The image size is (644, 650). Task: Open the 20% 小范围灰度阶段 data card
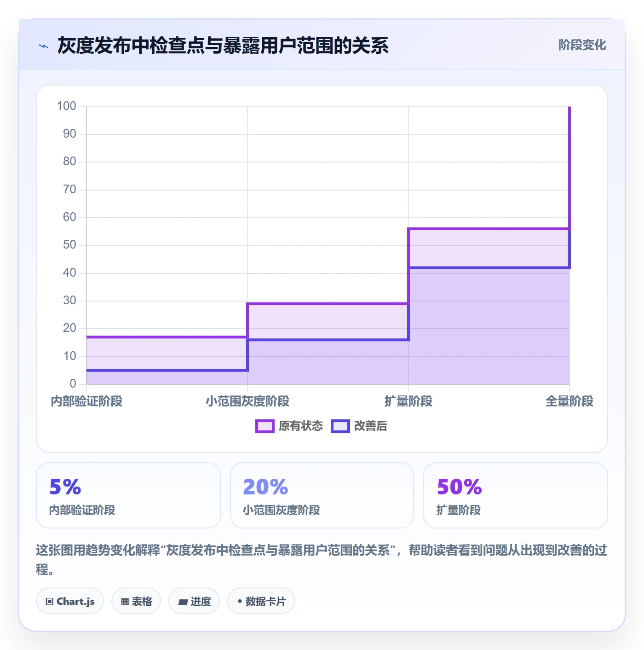tap(322, 495)
